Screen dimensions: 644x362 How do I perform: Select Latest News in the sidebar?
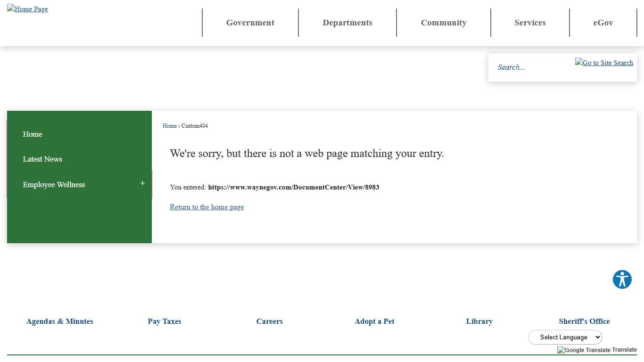coord(42,159)
